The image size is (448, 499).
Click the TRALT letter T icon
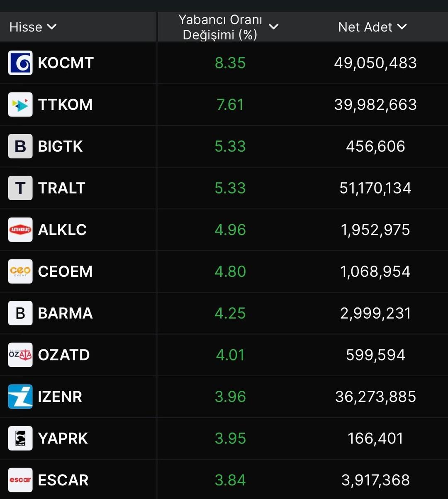(x=20, y=188)
